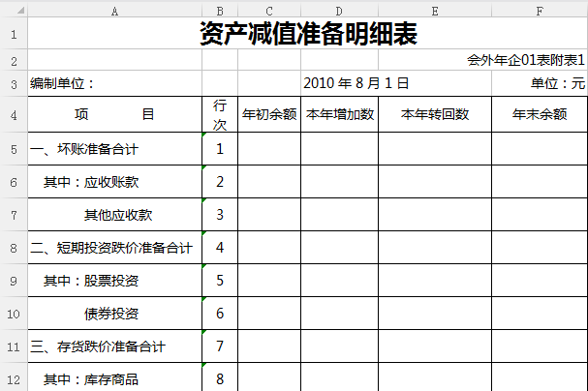Click the title cell 资产减值准备明细表

(x=307, y=35)
